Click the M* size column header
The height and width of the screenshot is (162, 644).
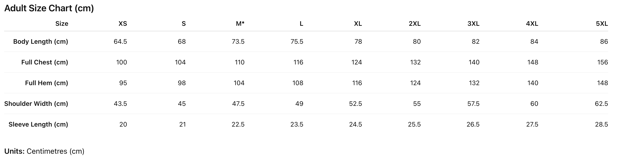[240, 23]
